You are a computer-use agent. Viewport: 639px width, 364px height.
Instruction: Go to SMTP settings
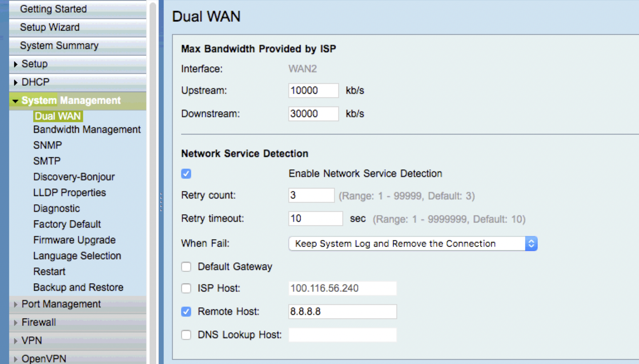tap(47, 161)
